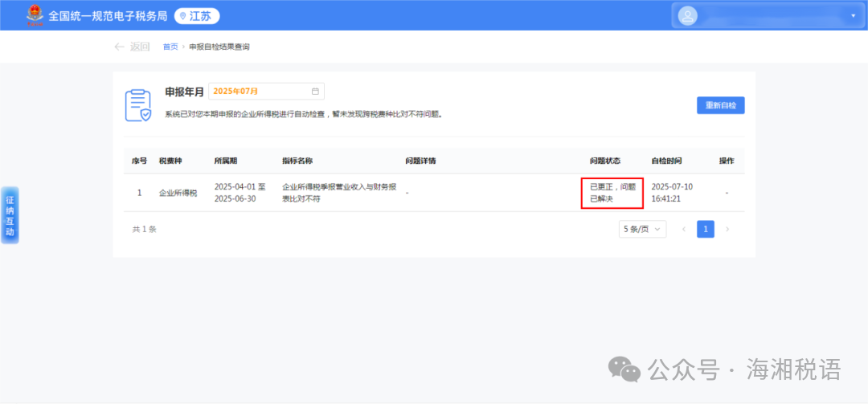Viewport: 868px width, 404px height.
Task: Click the 共 1 条 total count text
Action: pos(145,229)
